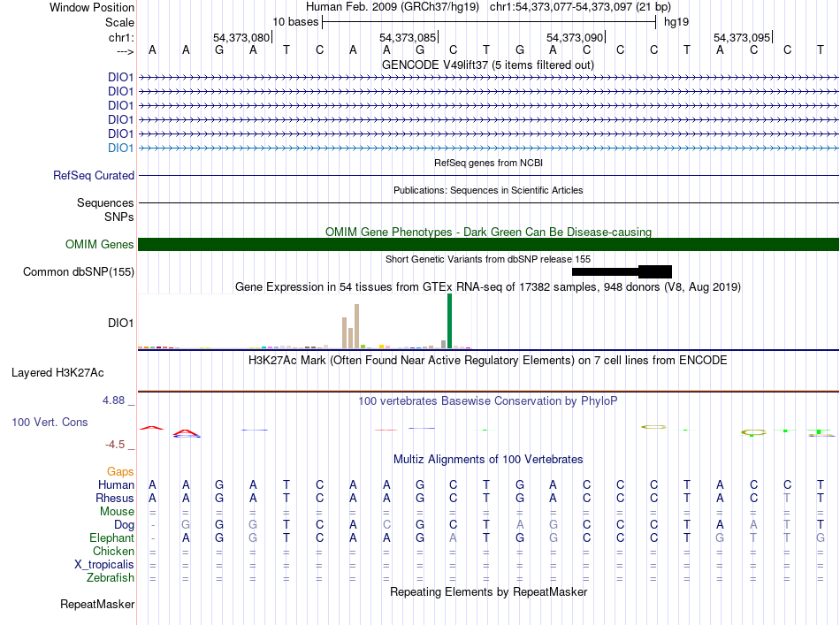The image size is (840, 625).
Task: Click the Mouse species label
Action: 117,512
